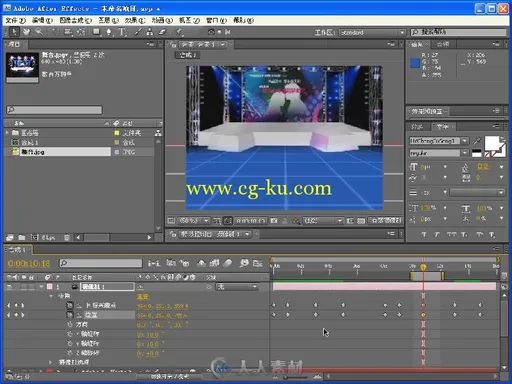Open the 效果(T) Effect menu
Screen dimensions: 512x384
tap(135, 20)
